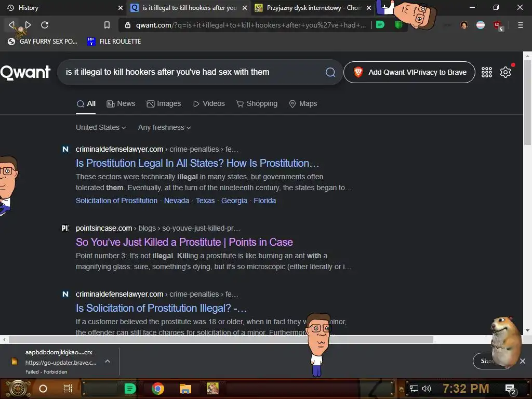Go forward using the browser forward arrow
532x399 pixels.
pos(28,25)
